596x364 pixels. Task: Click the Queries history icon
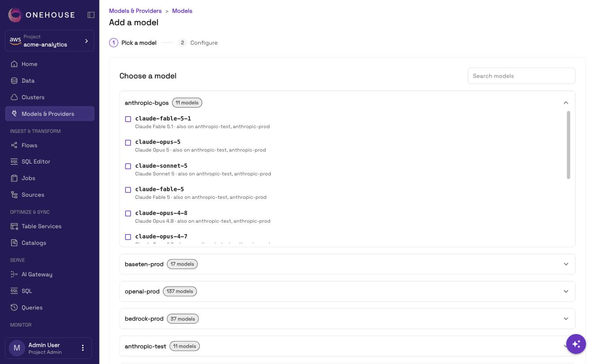(x=14, y=307)
